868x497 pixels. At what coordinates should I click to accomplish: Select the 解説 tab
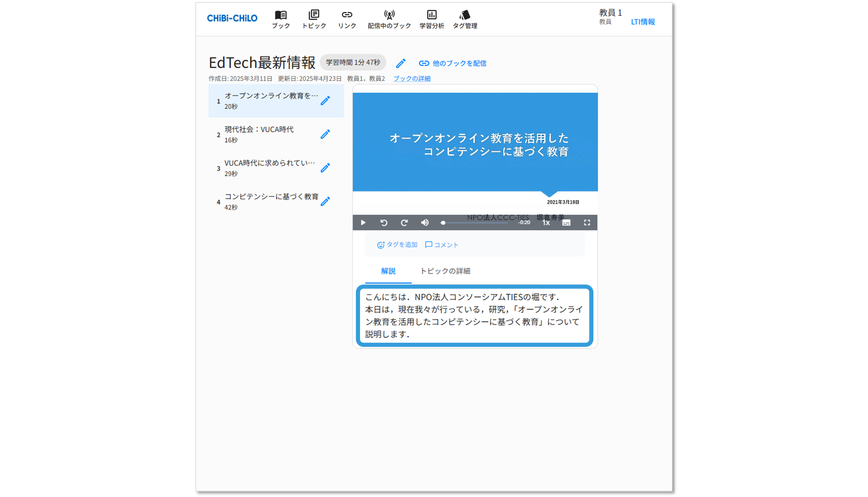click(x=388, y=271)
